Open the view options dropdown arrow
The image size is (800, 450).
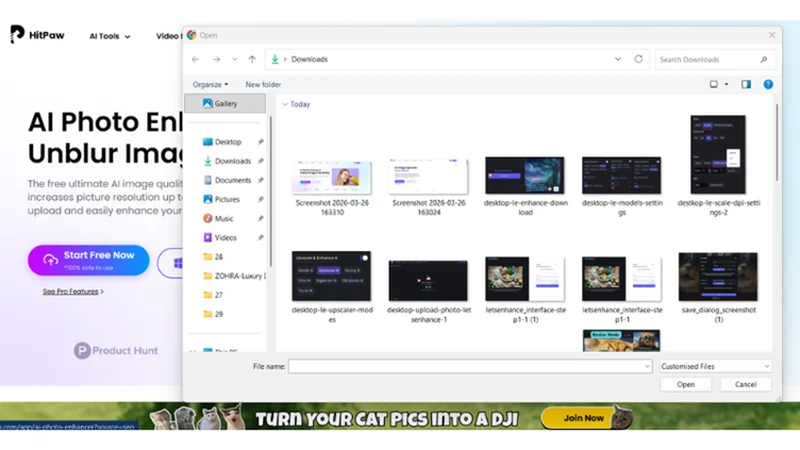point(727,84)
